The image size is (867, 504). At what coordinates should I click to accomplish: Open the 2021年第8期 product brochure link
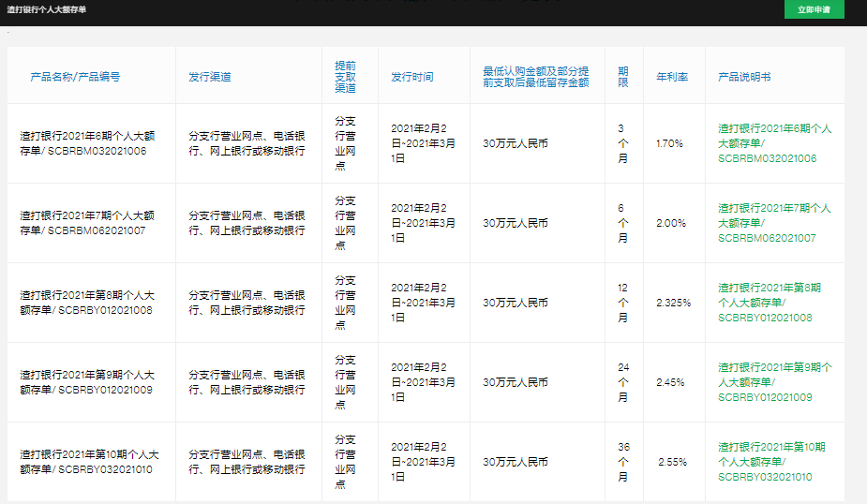click(770, 303)
